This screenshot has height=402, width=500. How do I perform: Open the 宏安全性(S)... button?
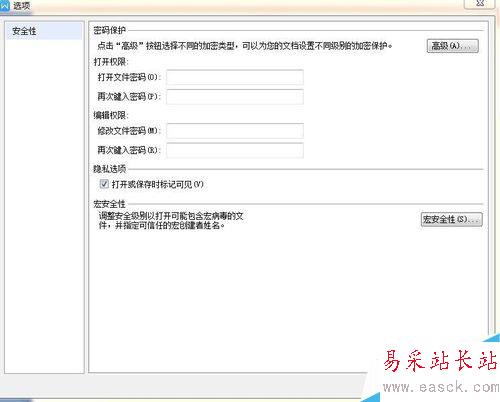pos(451,219)
